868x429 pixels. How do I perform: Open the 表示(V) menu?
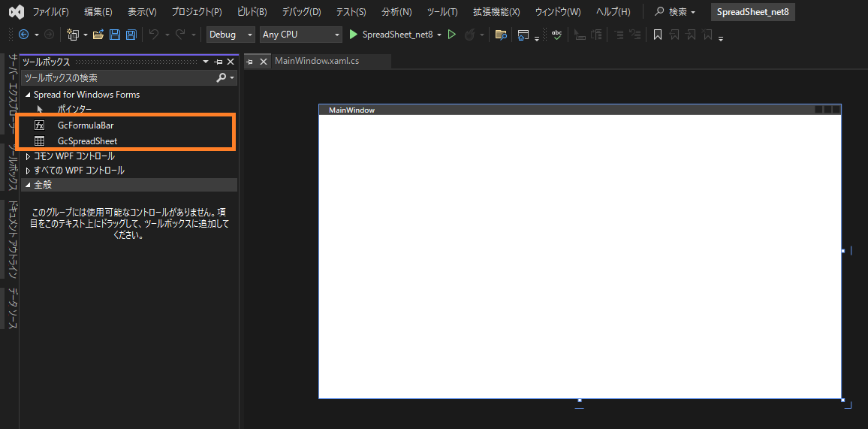142,11
